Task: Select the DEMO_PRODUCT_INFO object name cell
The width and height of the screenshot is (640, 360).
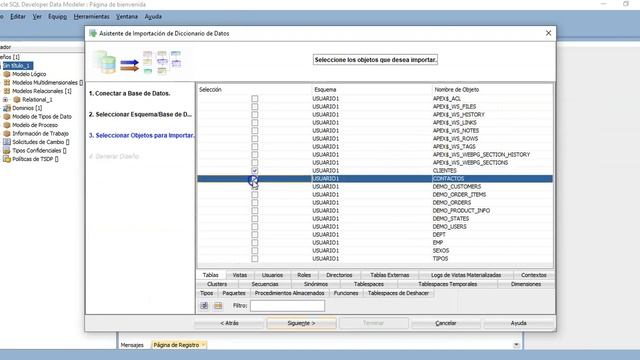Action: (x=492, y=211)
